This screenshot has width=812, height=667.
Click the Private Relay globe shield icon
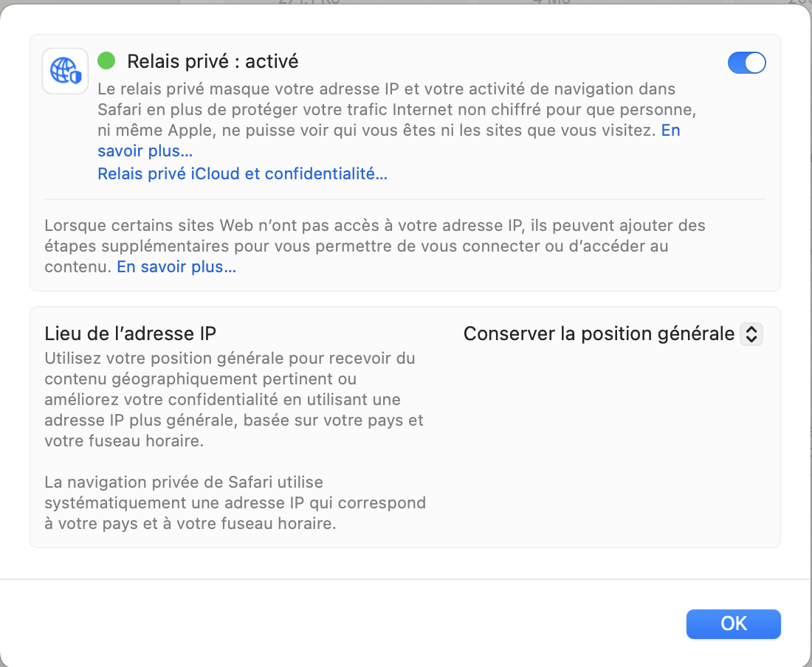point(65,71)
